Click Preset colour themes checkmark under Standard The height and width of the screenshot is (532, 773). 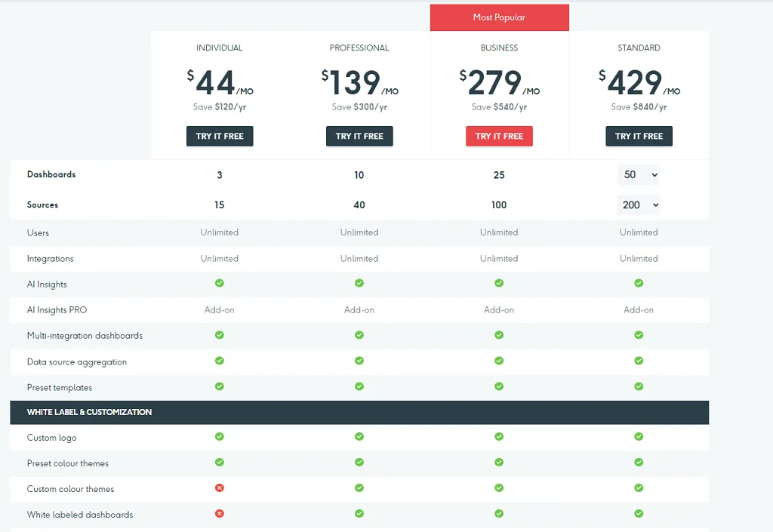[639, 463]
